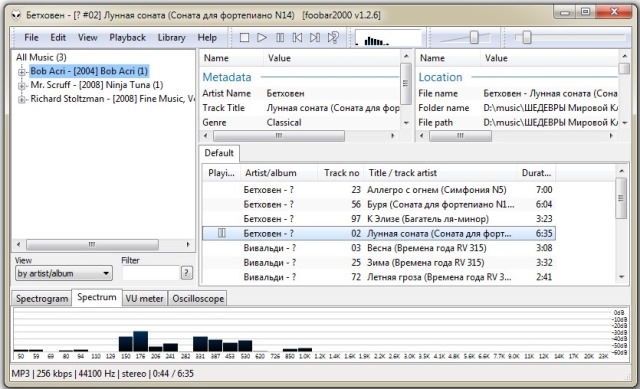This screenshot has width=640, height=389.
Task: Click the Play button in toolbar
Action: 262,38
